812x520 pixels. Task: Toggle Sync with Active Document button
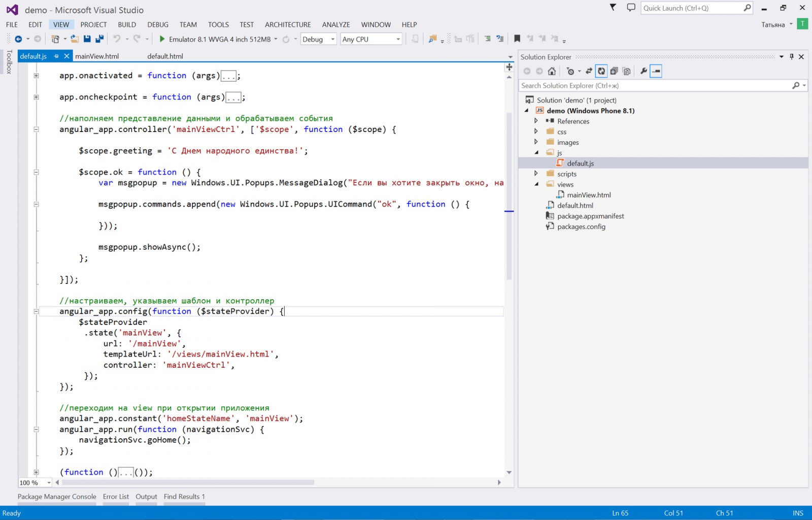[589, 71]
